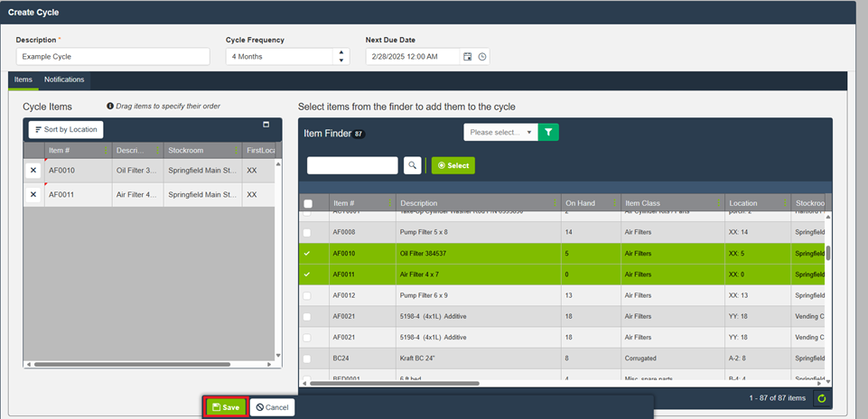The width and height of the screenshot is (868, 419).
Task: Open the 'Please select...' filter dropdown
Action: pyautogui.click(x=500, y=132)
